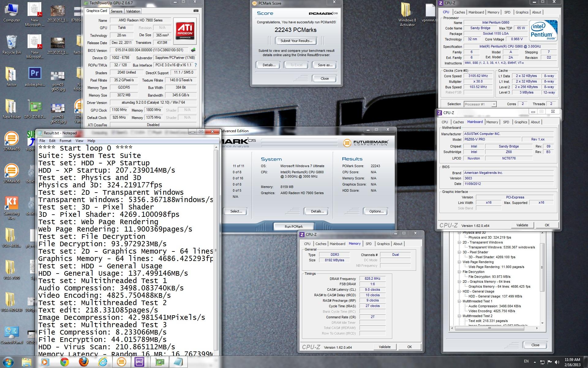Open the Selection 'Processor #1' dropdown in CPU-Z
Image resolution: width=588 pixels, height=368 pixels.
pos(480,104)
